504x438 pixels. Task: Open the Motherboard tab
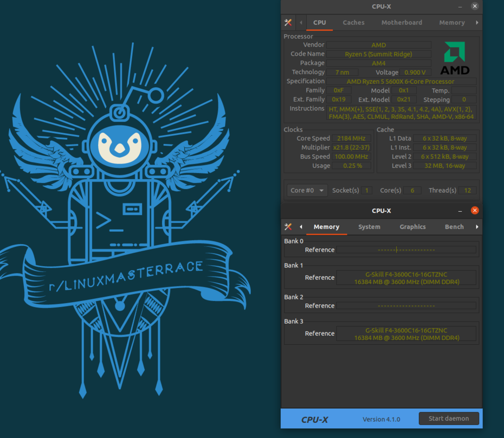coord(402,23)
